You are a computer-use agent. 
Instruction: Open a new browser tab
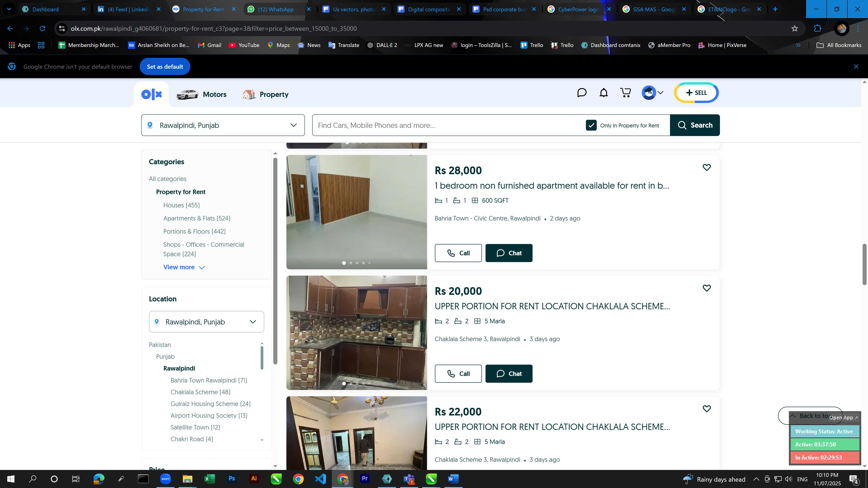(x=775, y=9)
